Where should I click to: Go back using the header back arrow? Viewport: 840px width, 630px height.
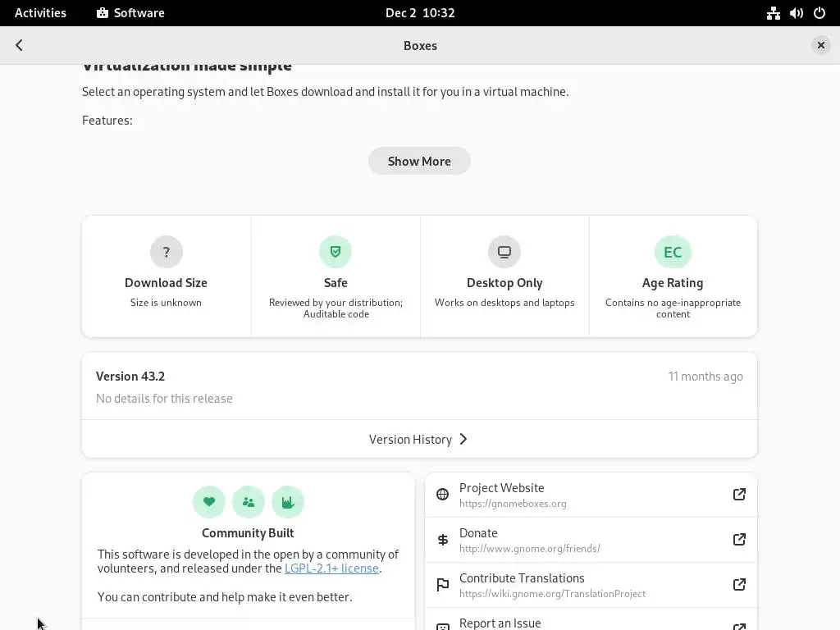(20, 45)
